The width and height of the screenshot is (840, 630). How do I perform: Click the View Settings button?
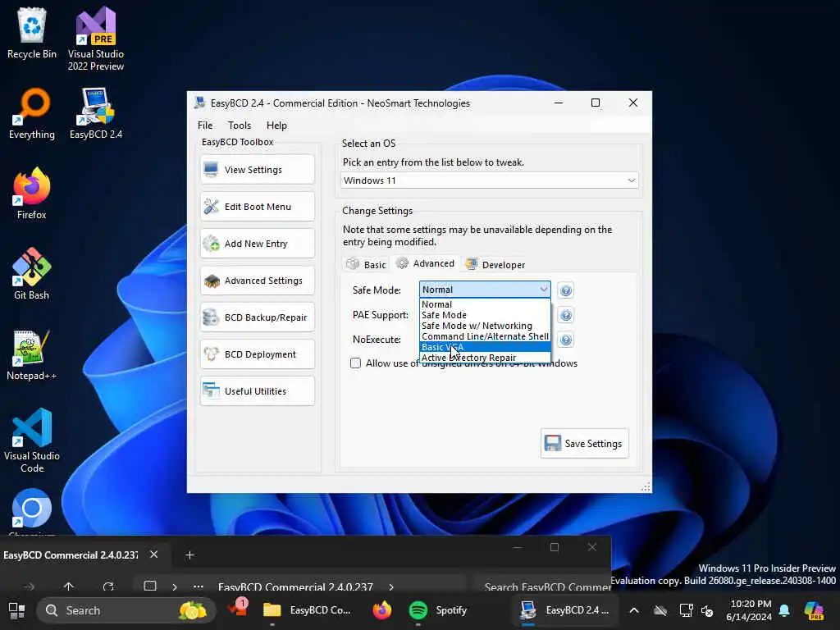pyautogui.click(x=258, y=170)
